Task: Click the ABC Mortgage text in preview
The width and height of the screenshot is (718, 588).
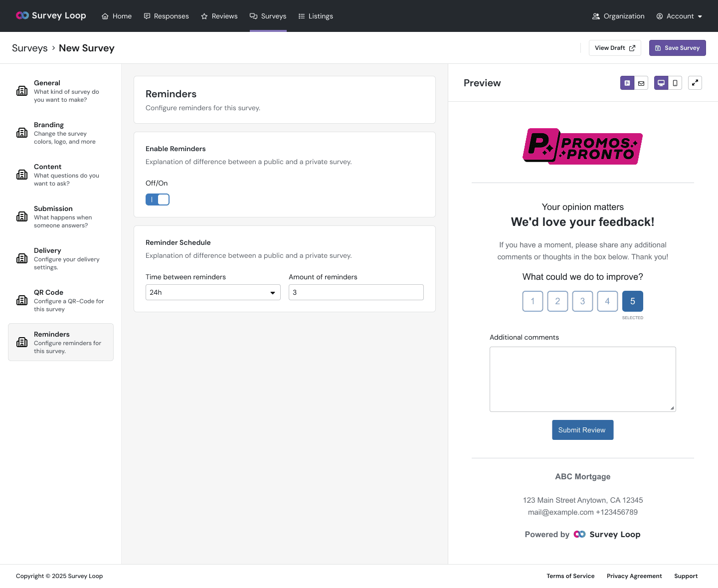Action: pos(582,476)
